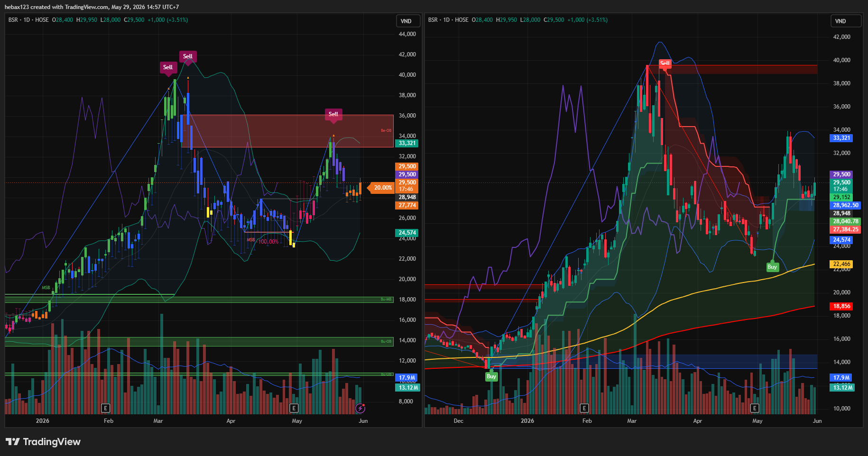The width and height of the screenshot is (868, 456).
Task: Click the 17.9M volume tag on the left chart
Action: (407, 378)
